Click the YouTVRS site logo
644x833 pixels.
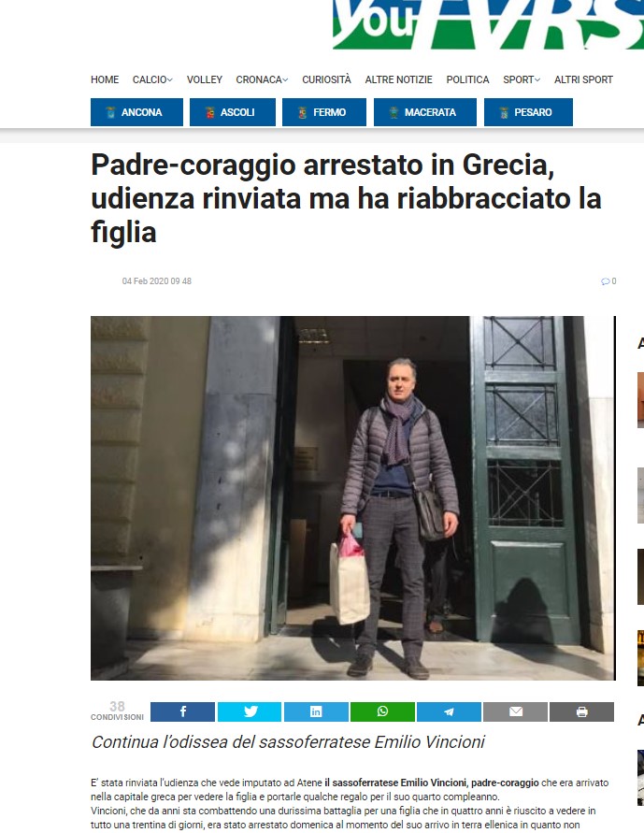point(488,24)
